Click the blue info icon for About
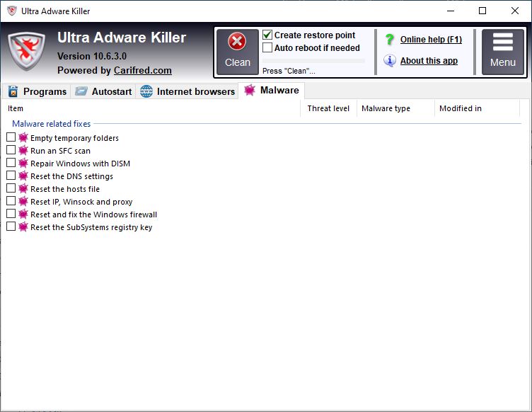This screenshot has height=412, width=532. (390, 61)
